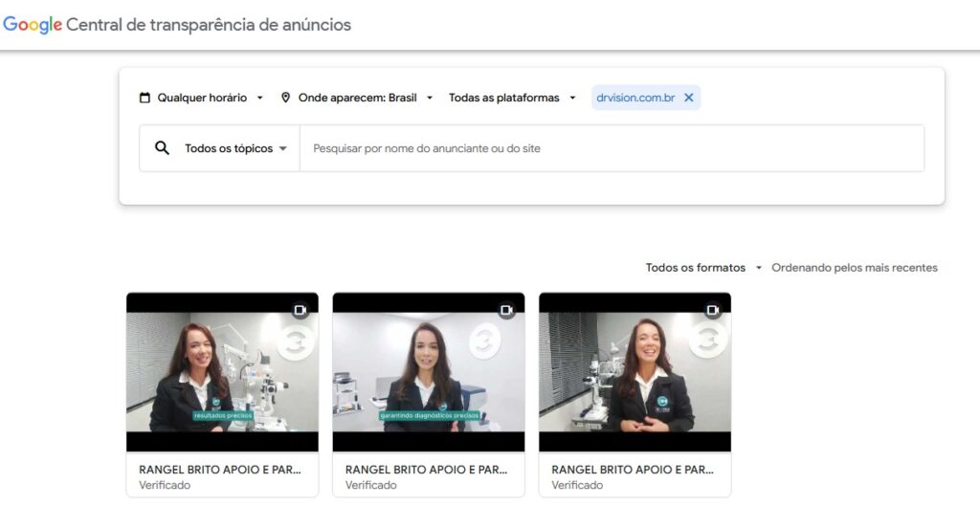Open the Qualquer horário date dropdown
This screenshot has width=980, height=505.
[x=201, y=98]
